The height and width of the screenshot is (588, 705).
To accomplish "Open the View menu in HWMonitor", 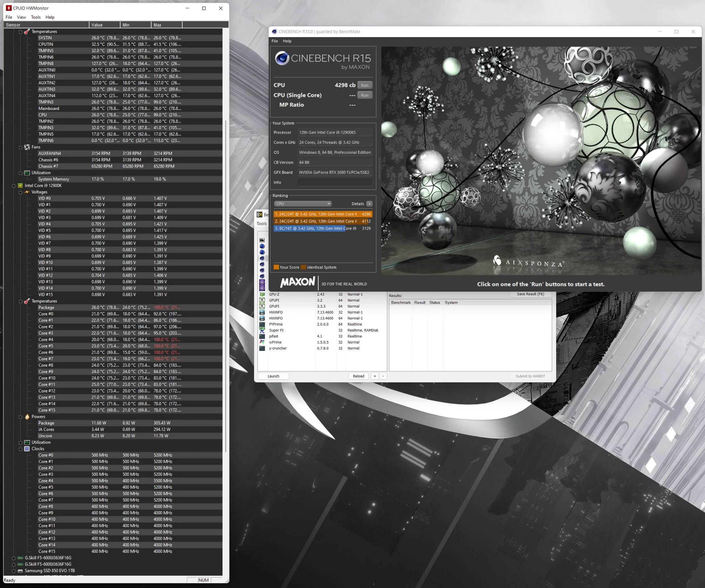I will (x=21, y=17).
